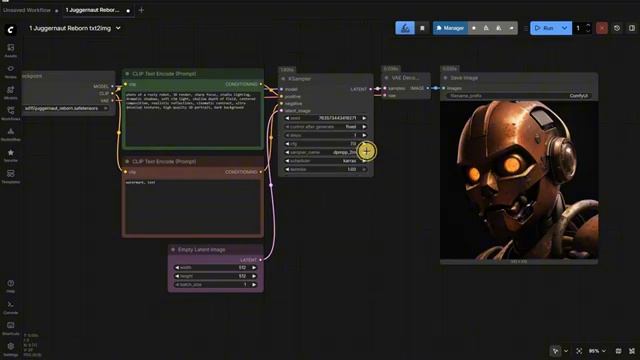Open the queue history clock icon
The image size is (640, 360).
click(617, 28)
